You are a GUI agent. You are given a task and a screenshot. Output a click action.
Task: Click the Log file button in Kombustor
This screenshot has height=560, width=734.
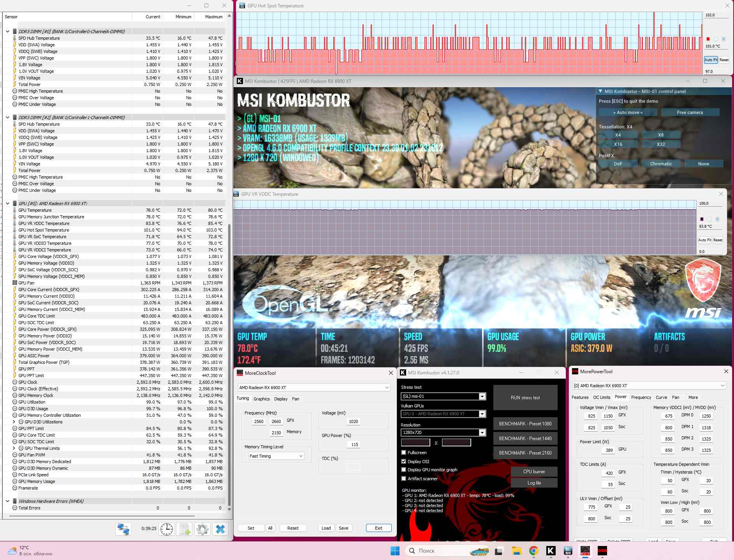(534, 483)
